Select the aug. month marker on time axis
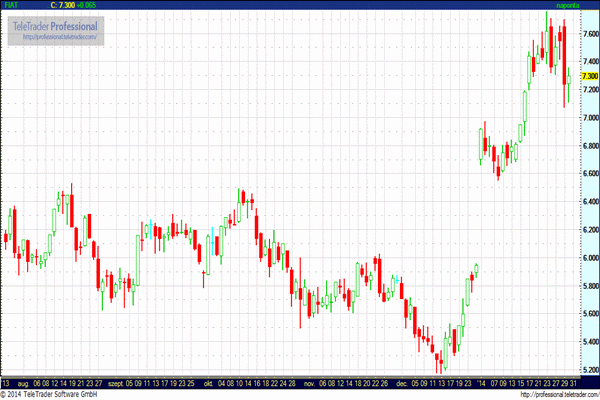Image resolution: width=600 pixels, height=400 pixels. [x=23, y=383]
